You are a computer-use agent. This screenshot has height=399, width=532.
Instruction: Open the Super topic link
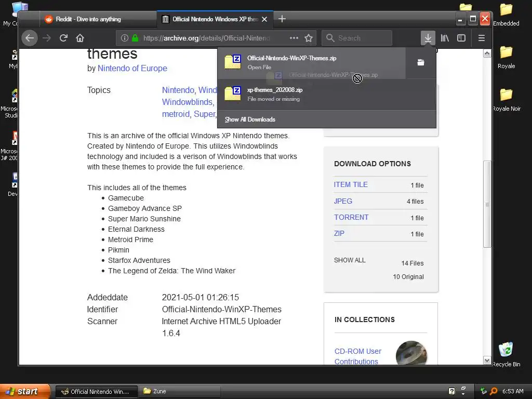tap(205, 114)
